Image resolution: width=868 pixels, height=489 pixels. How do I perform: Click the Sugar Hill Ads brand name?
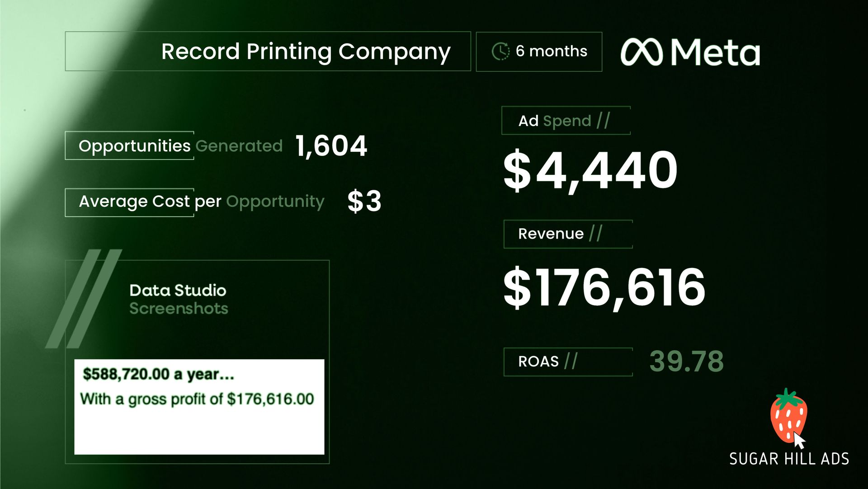(789, 459)
